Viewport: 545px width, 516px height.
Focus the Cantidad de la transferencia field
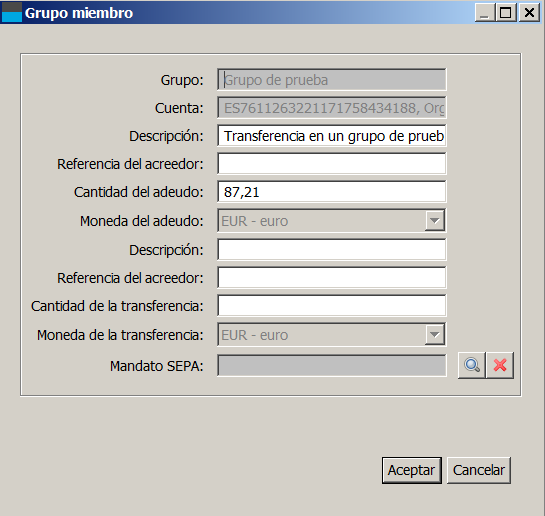coord(332,305)
